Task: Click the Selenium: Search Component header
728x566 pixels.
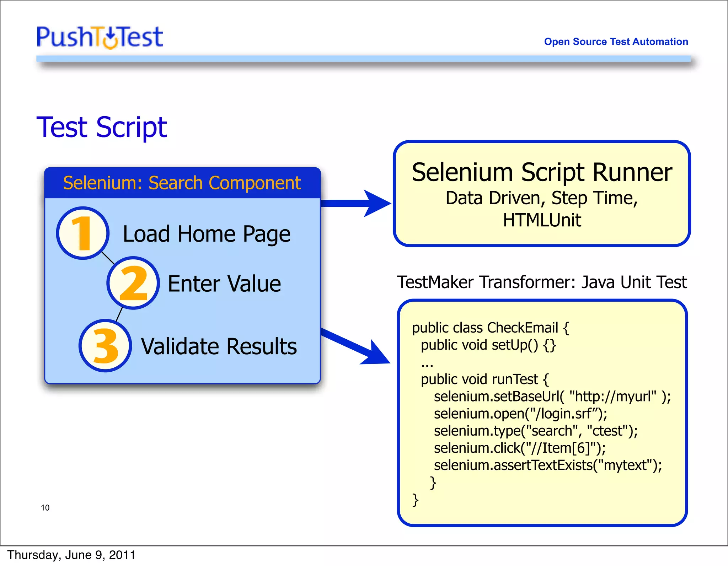Action: click(x=182, y=183)
